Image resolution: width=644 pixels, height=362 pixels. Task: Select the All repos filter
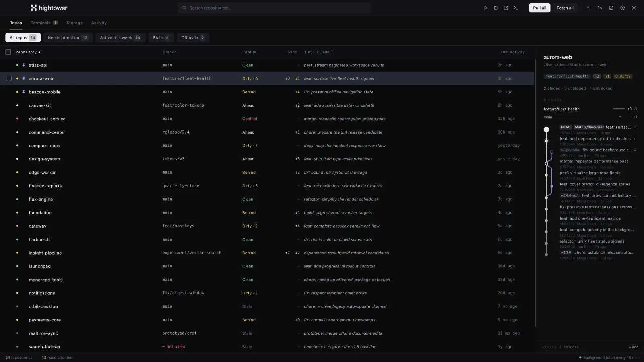point(23,38)
